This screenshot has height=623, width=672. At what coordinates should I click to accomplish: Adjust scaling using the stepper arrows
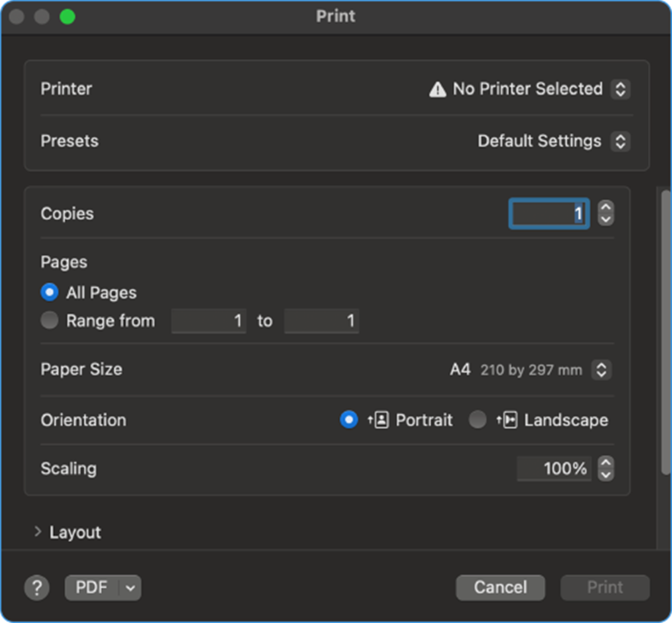tap(606, 468)
